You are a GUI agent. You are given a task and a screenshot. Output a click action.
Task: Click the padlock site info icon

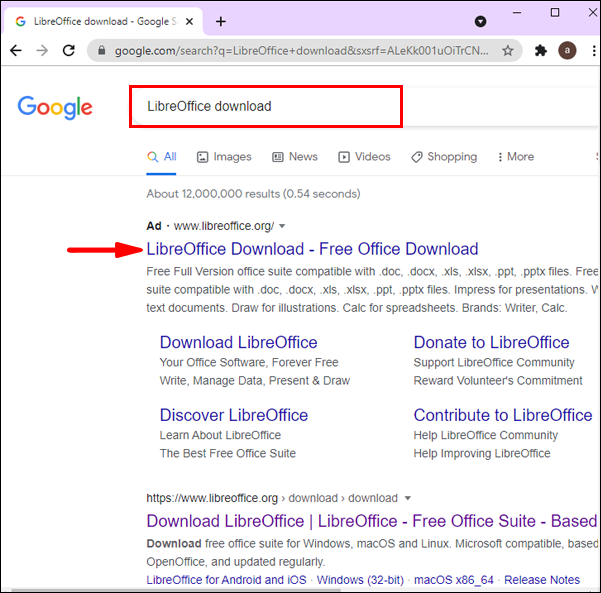click(x=102, y=50)
